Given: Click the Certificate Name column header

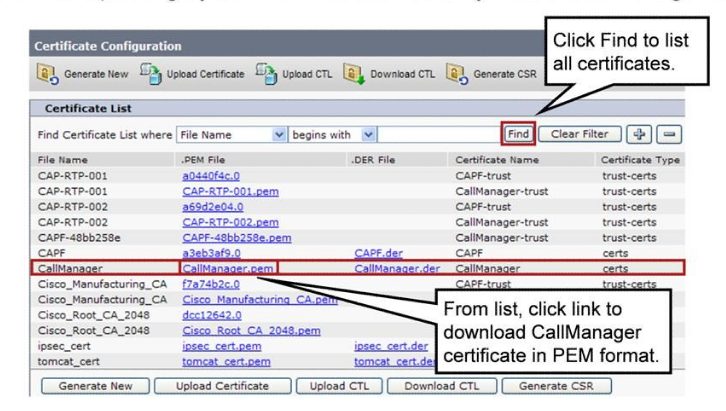Looking at the screenshot, I should click(497, 160).
